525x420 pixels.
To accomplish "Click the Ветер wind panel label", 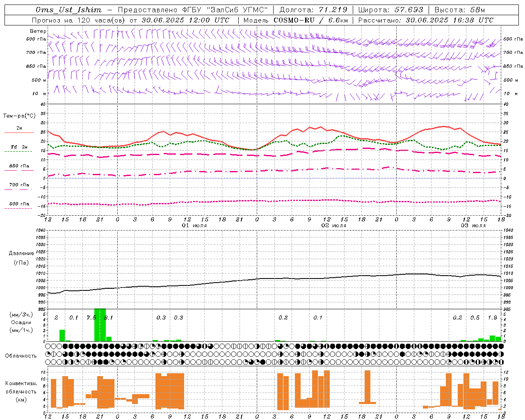I will [x=38, y=31].
